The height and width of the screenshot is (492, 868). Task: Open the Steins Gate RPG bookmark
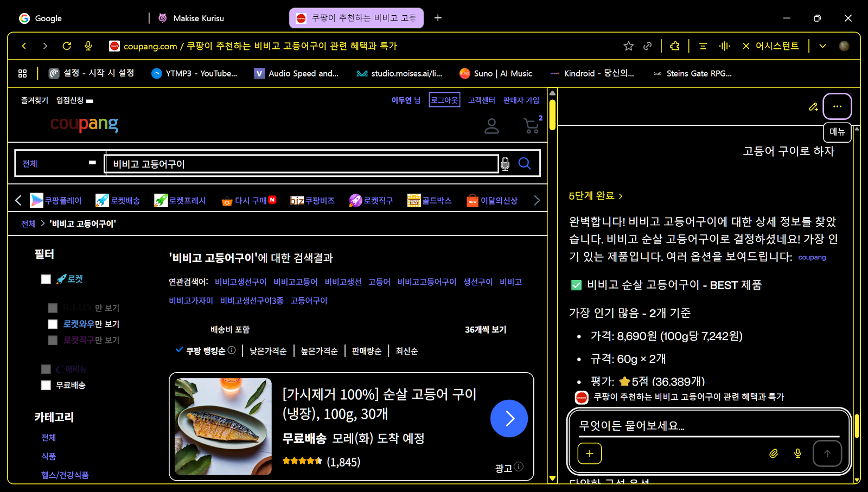[692, 73]
